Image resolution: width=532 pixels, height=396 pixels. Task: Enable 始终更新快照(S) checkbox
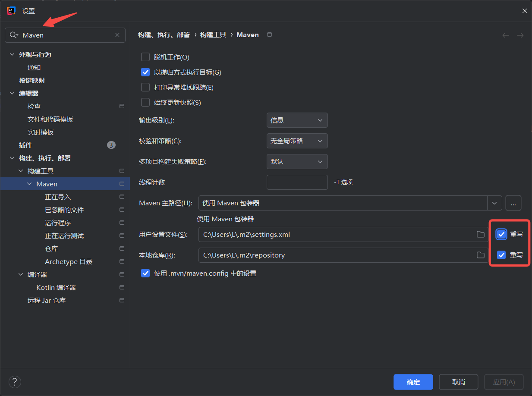(145, 102)
